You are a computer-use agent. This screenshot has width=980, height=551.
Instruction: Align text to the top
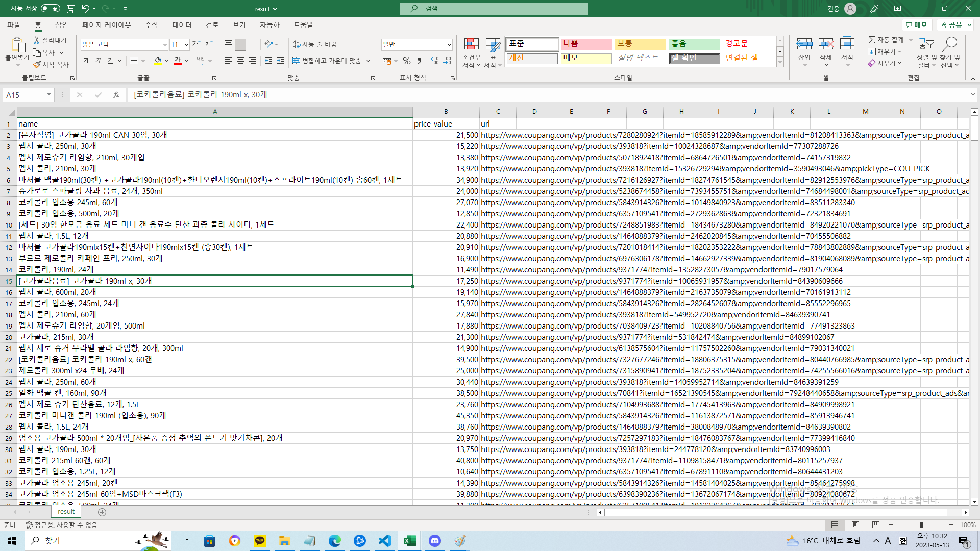tap(228, 44)
